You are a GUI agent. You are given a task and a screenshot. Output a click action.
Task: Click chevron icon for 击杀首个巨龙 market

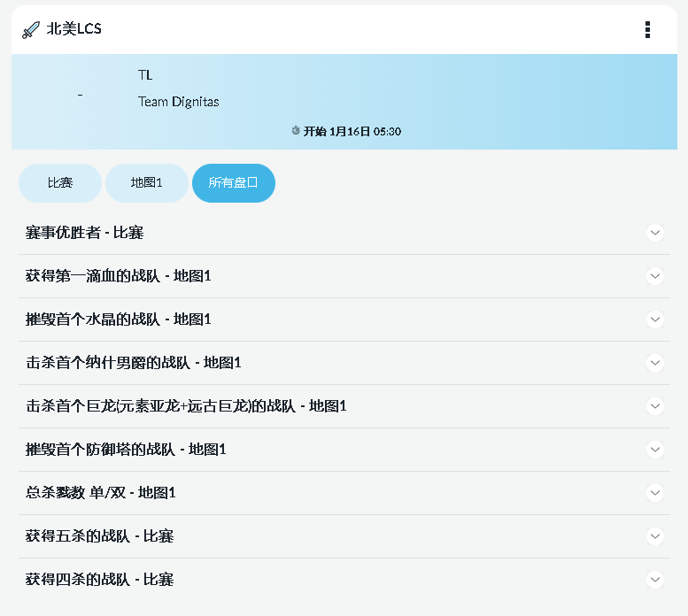pyautogui.click(x=655, y=406)
